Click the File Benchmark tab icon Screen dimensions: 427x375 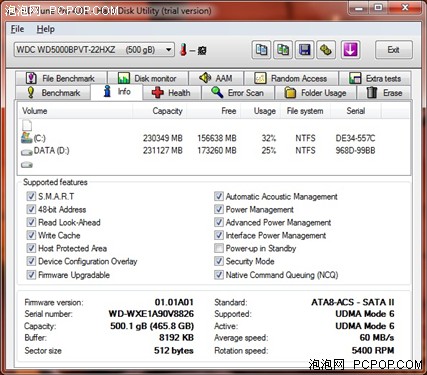click(31, 78)
